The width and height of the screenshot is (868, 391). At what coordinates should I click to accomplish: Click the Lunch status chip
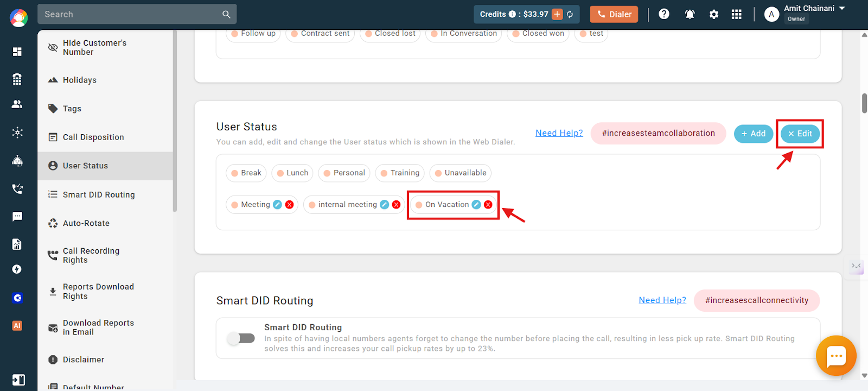(x=292, y=173)
